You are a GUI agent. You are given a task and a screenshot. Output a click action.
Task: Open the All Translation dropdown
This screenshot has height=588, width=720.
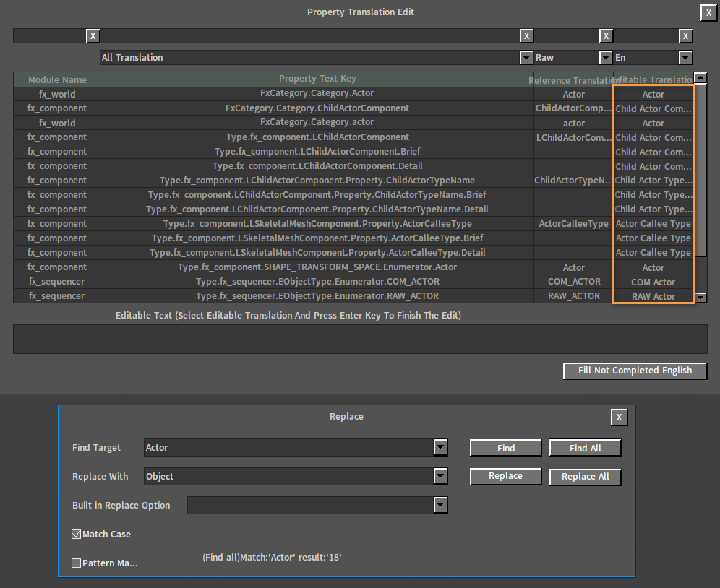point(526,58)
